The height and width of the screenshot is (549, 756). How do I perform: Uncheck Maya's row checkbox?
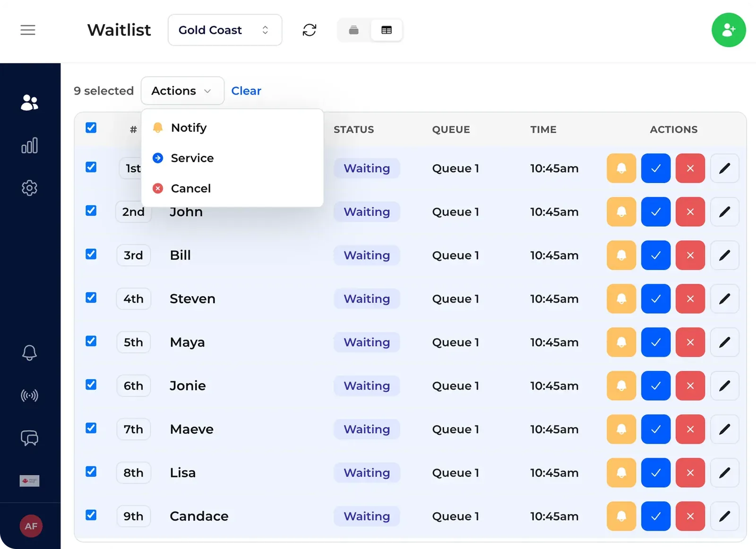pyautogui.click(x=91, y=341)
